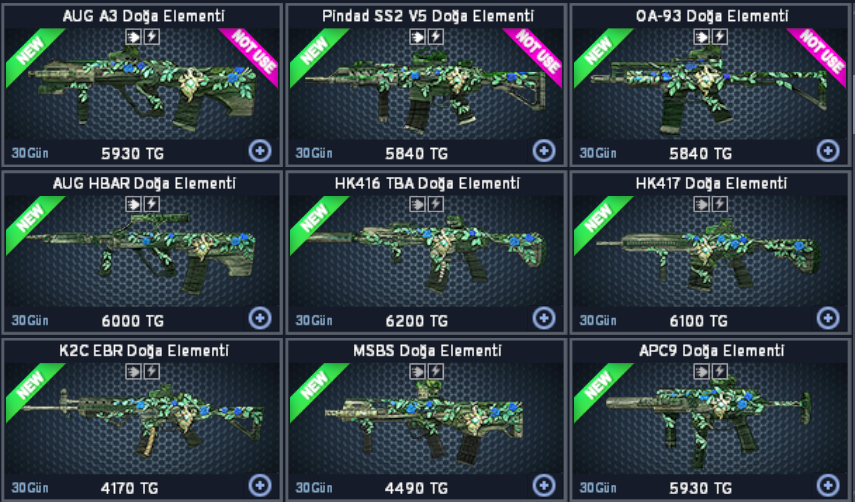Click lightning bolt icon on OA-93 card
Viewport: 855px width, 502px height.
[x=720, y=37]
